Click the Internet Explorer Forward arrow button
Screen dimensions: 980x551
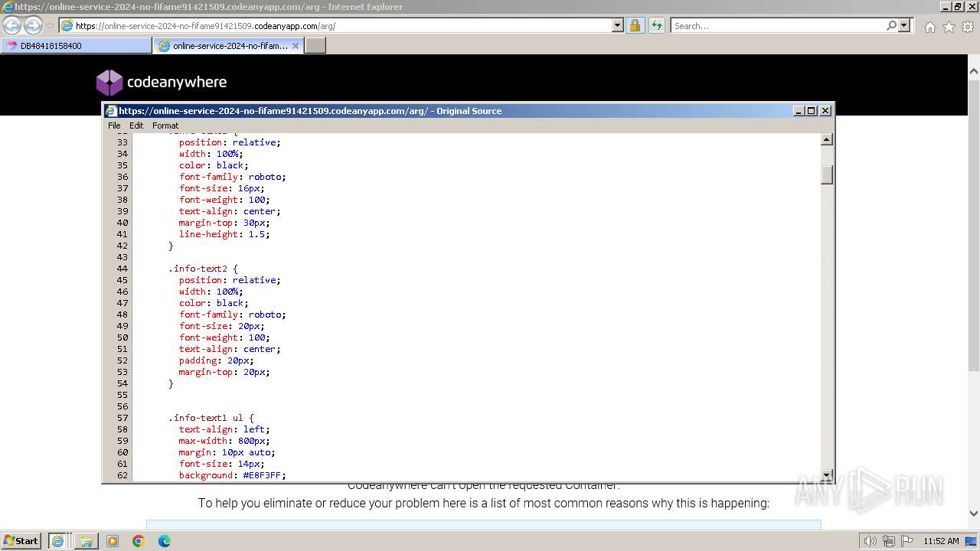[33, 25]
